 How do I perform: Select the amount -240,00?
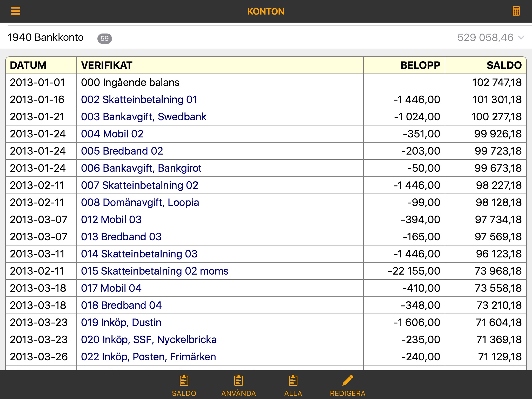coord(421,357)
